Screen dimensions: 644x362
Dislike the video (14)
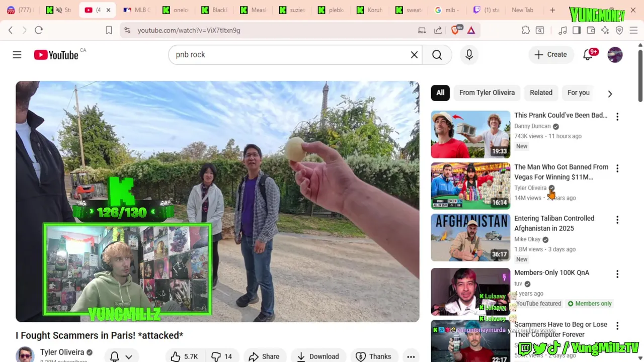[x=221, y=356]
